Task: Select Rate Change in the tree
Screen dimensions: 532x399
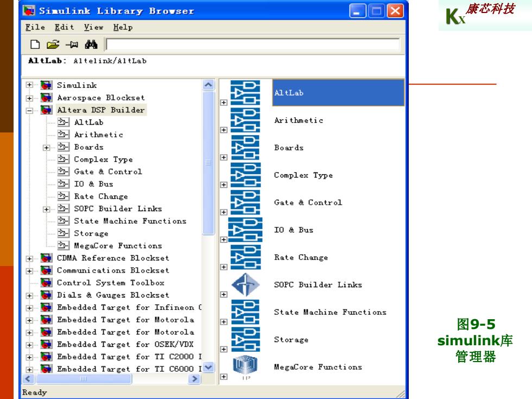Action: 101,196
